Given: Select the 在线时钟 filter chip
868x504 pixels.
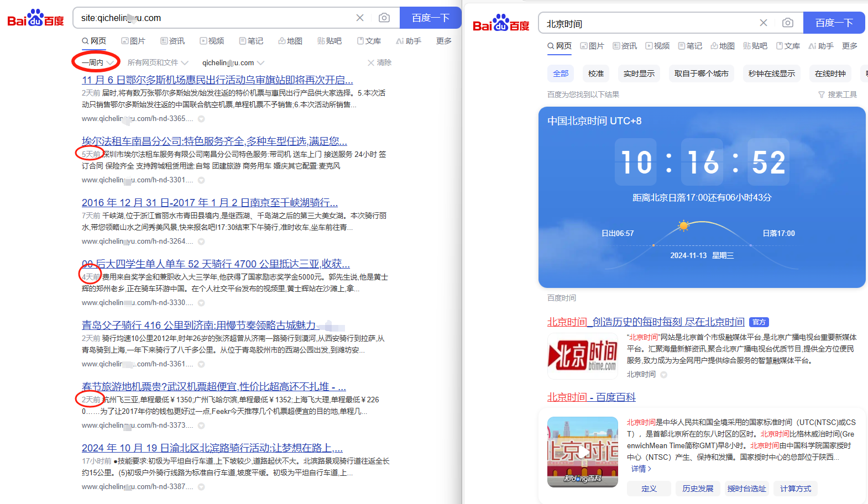Looking at the screenshot, I should (830, 73).
